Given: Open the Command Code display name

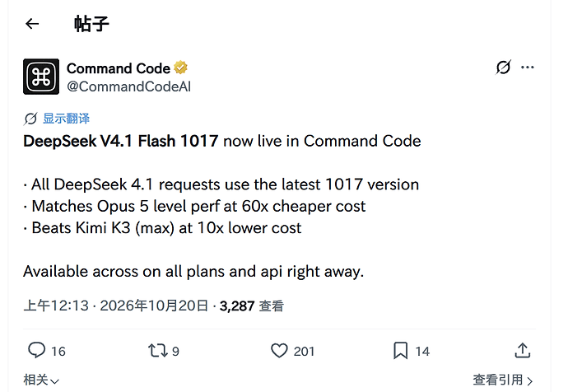Looking at the screenshot, I should coord(119,68).
